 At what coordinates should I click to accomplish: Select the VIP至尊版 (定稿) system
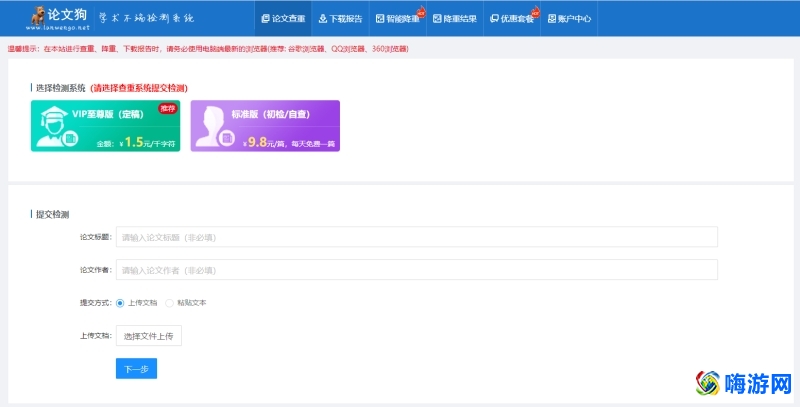click(x=106, y=126)
